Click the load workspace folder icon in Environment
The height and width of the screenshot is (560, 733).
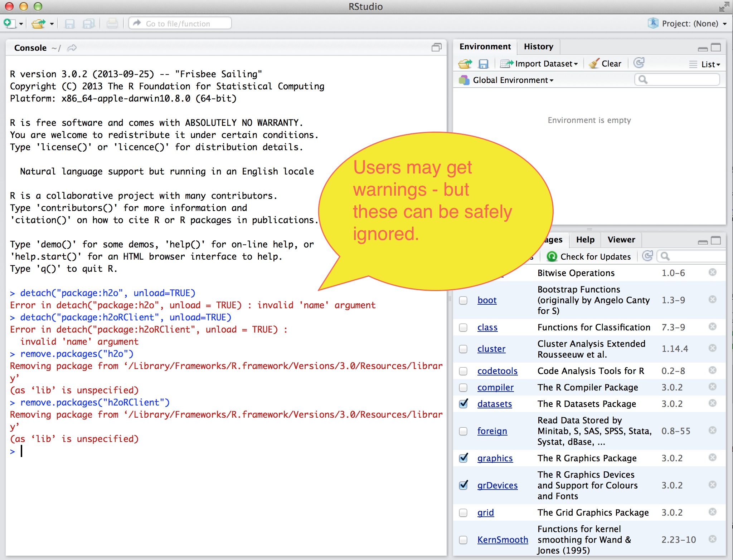pyautogui.click(x=465, y=64)
